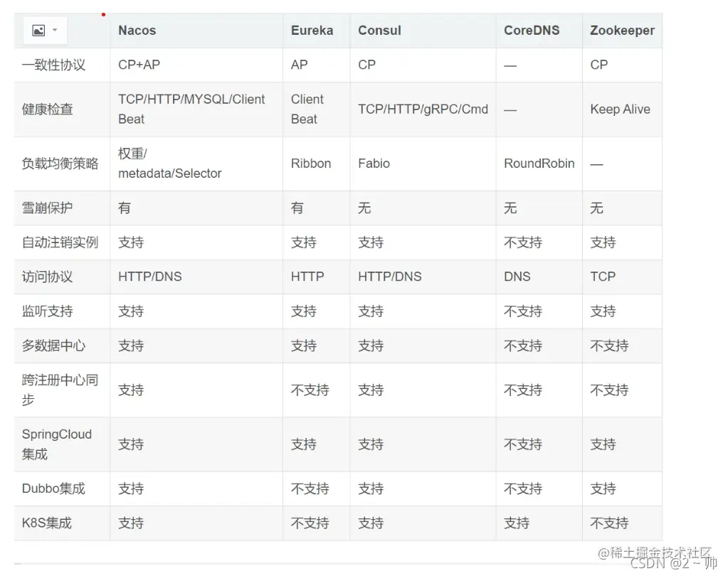Screen dimensions: 728x576
Task: Select the HTTP cell under Eureka
Action: pyautogui.click(x=307, y=277)
